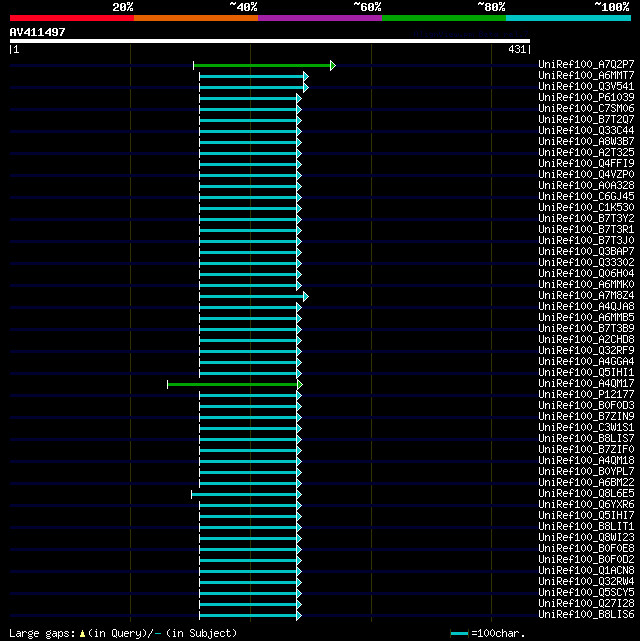Select the UniRef100_A2CHD8 label
The height and width of the screenshot is (641, 640).
coord(586,339)
